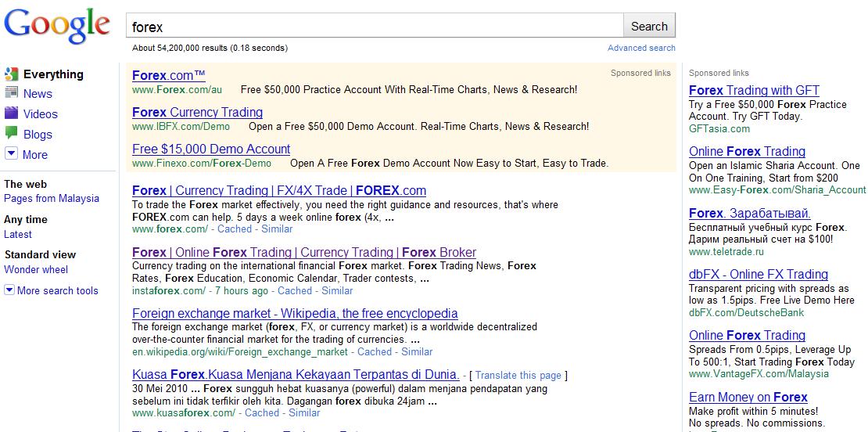
Task: Select the Everything search icon
Action: (x=11, y=74)
